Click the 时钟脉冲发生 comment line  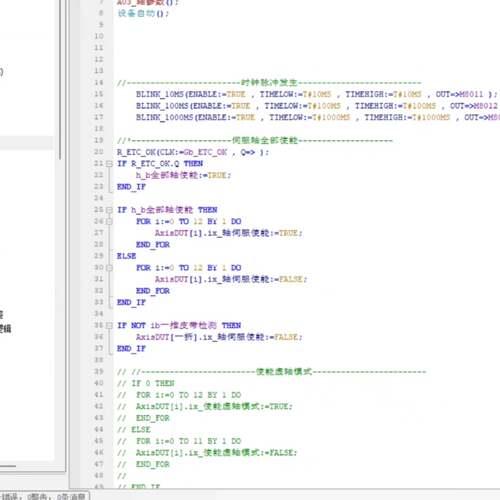click(269, 83)
